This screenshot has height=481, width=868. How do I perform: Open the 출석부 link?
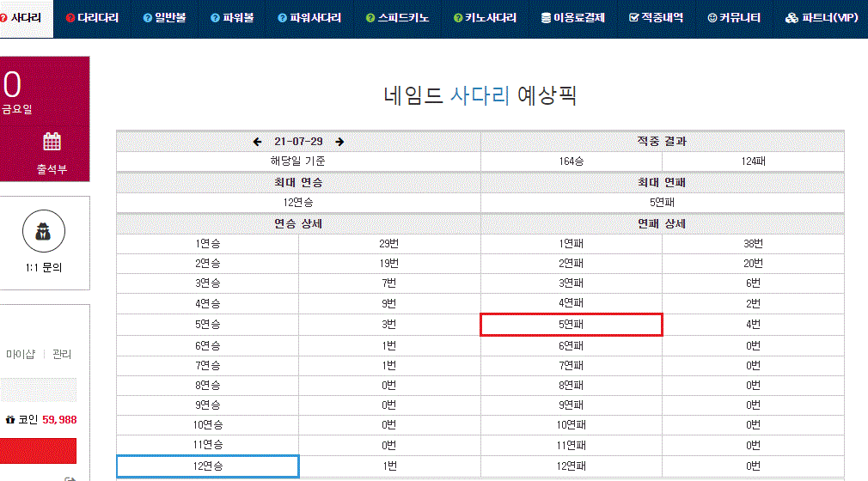pos(52,169)
